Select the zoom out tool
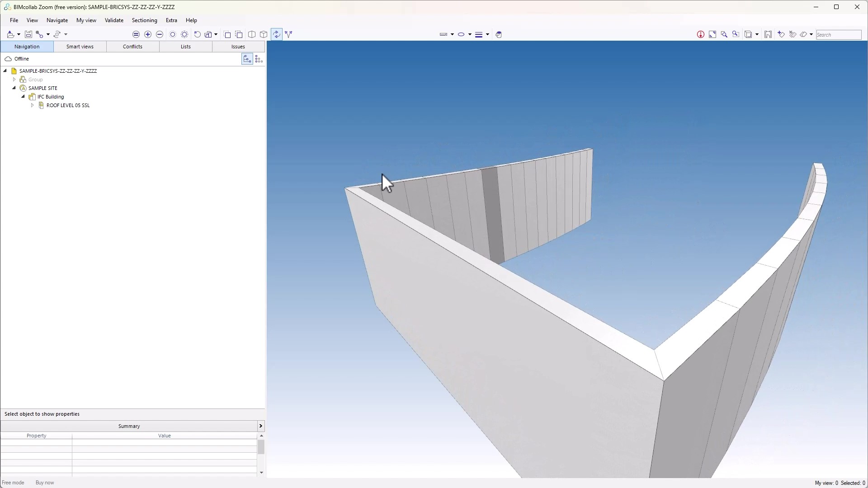This screenshot has width=868, height=488. (160, 34)
